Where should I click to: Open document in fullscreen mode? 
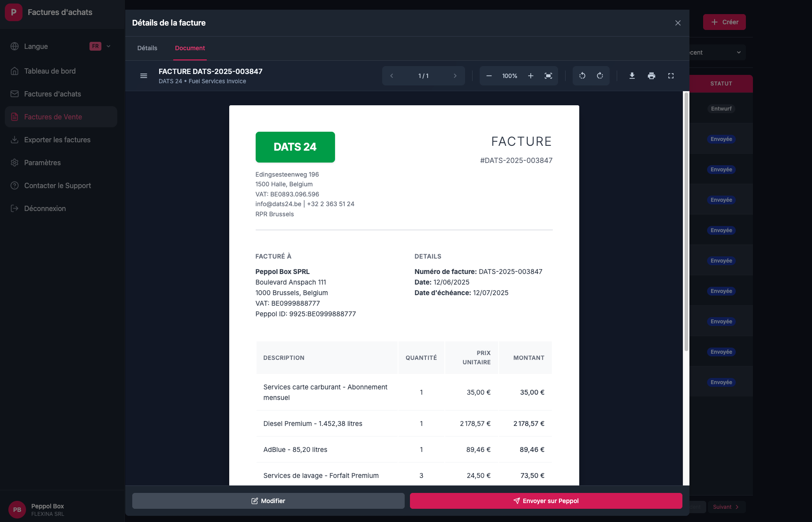tap(671, 76)
